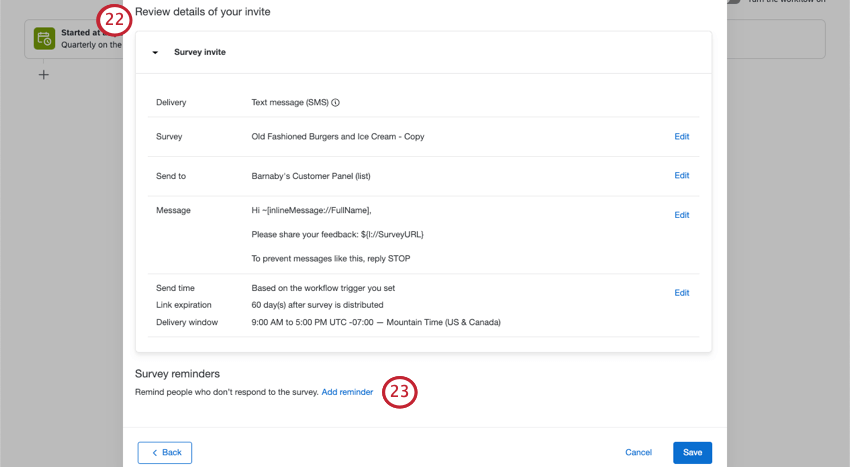Image resolution: width=850 pixels, height=467 pixels.
Task: Cancel the invite review
Action: pyautogui.click(x=638, y=453)
